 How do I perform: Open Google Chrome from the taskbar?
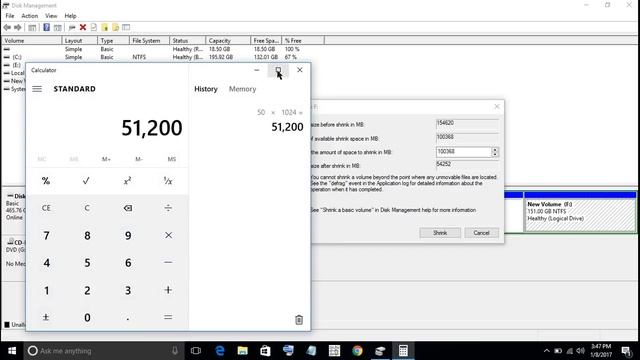357,351
